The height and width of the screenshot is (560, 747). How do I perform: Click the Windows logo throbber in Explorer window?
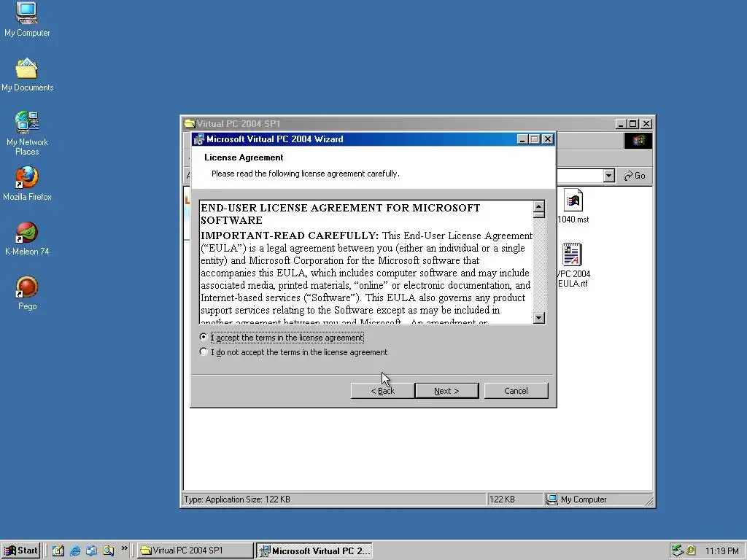point(638,141)
